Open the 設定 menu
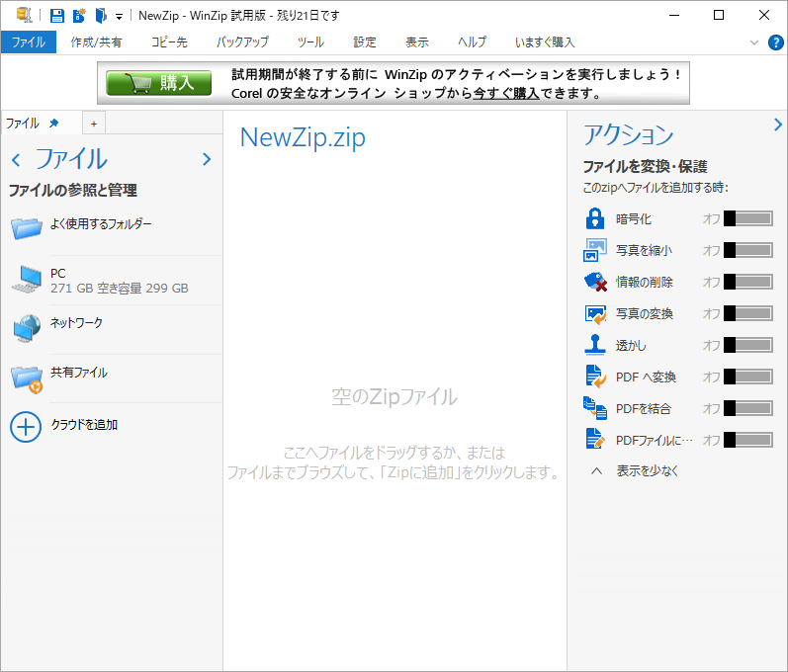 (365, 42)
